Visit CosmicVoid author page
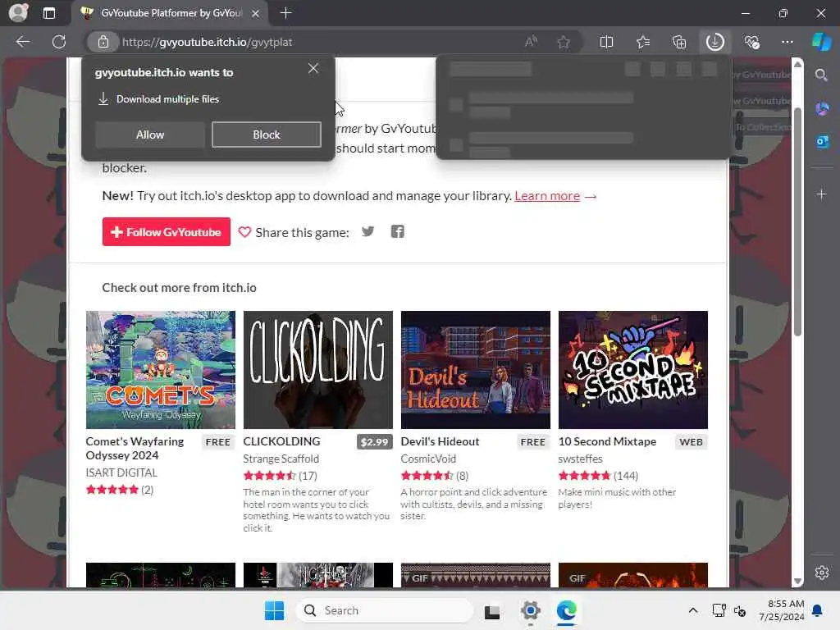The width and height of the screenshot is (840, 630). tap(428, 459)
